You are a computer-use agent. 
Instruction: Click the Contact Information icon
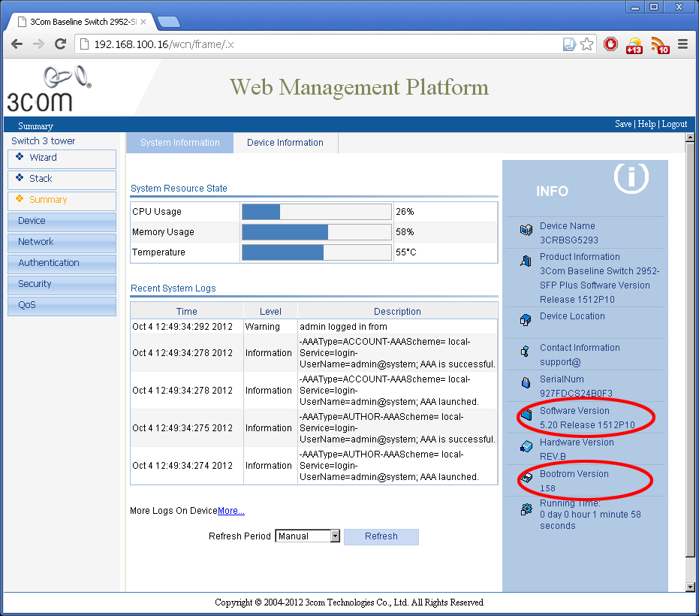coord(525,352)
